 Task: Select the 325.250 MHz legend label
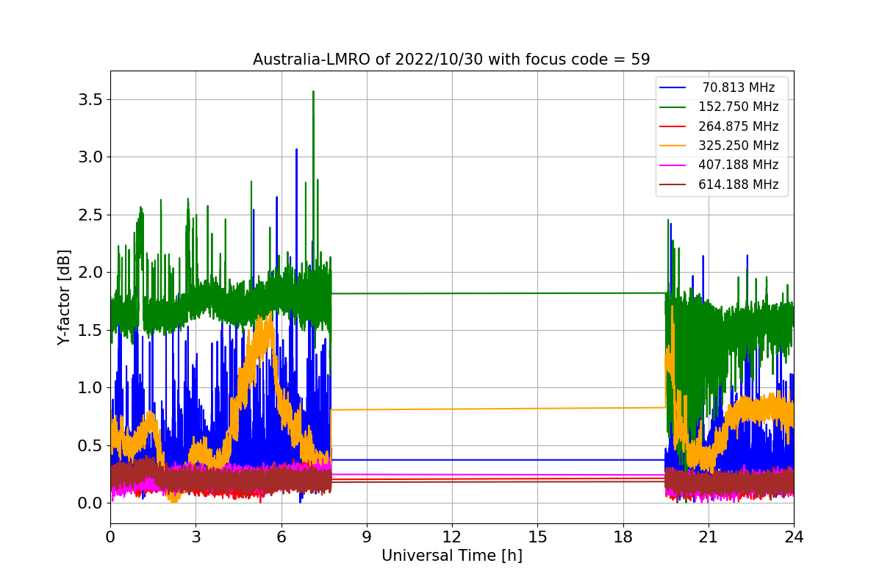[x=739, y=146]
